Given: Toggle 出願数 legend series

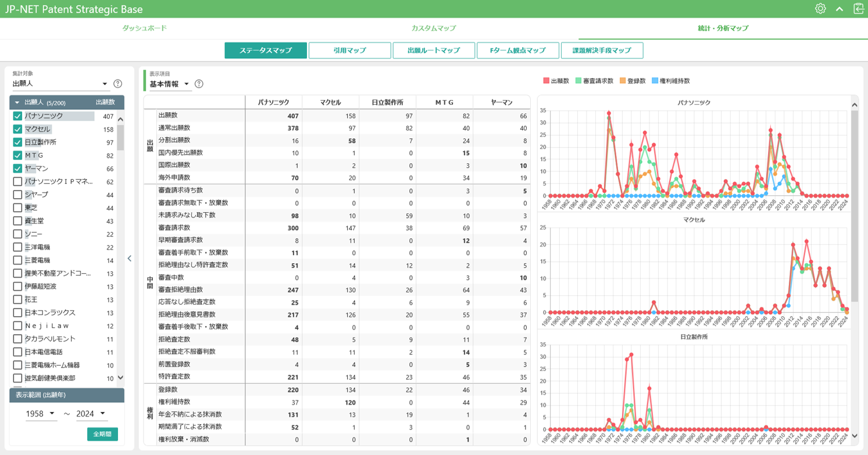Looking at the screenshot, I should [x=556, y=81].
